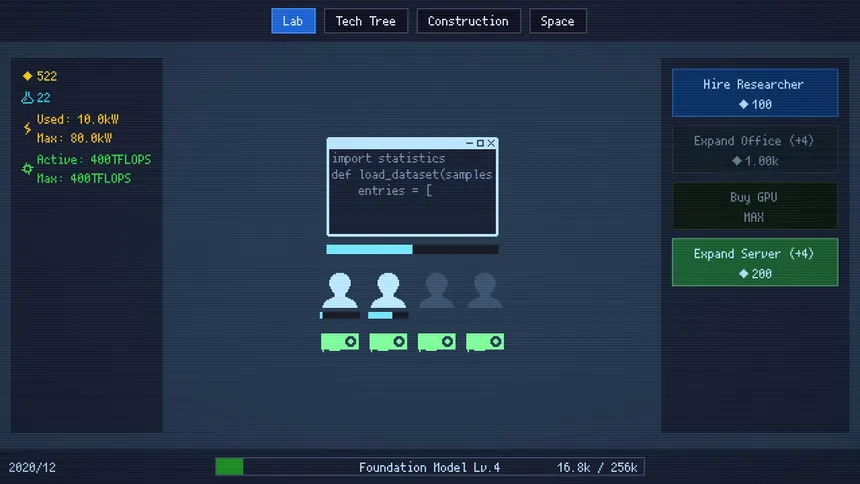Go to the Construction tab
Image resolution: width=860 pixels, height=484 pixels.
[x=468, y=21]
